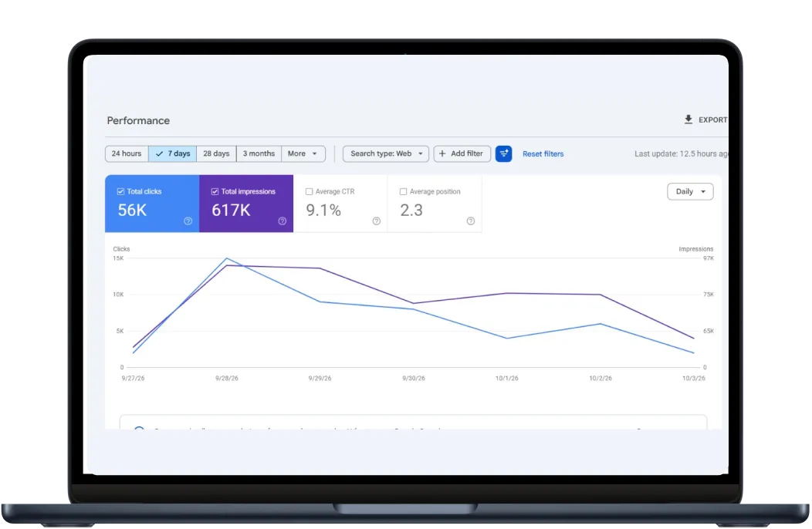
Task: Click the 10/3/26 date axis label
Action: (x=693, y=379)
